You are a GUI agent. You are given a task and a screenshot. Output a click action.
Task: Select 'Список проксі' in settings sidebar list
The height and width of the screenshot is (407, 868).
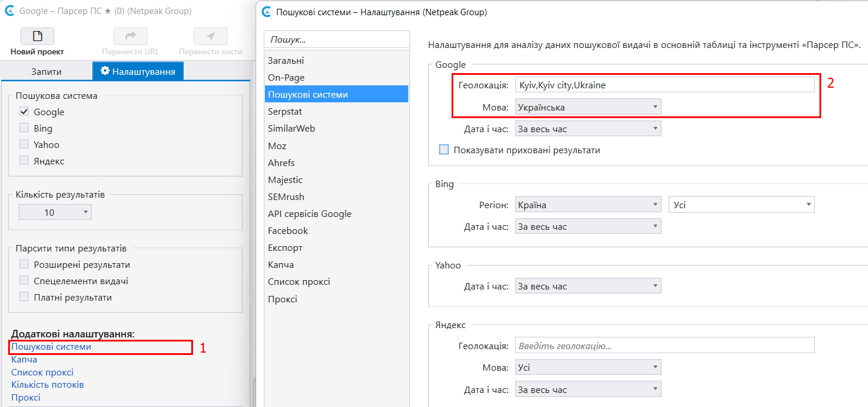click(336, 282)
